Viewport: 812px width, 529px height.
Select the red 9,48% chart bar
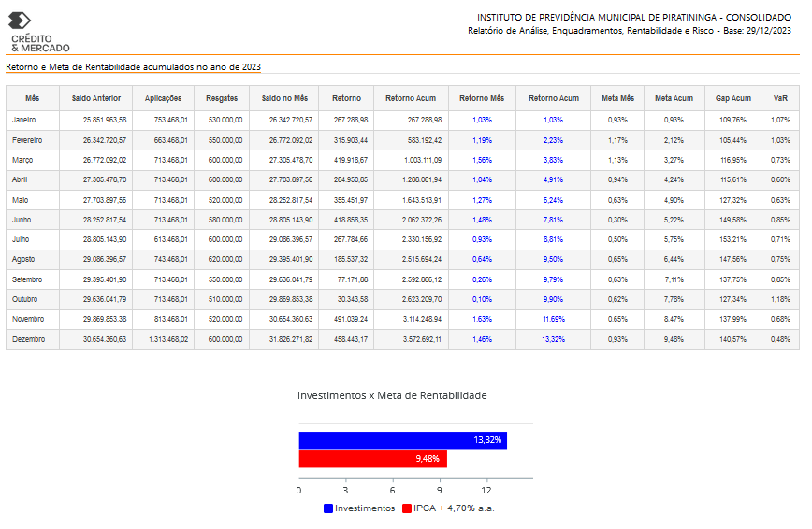click(373, 459)
